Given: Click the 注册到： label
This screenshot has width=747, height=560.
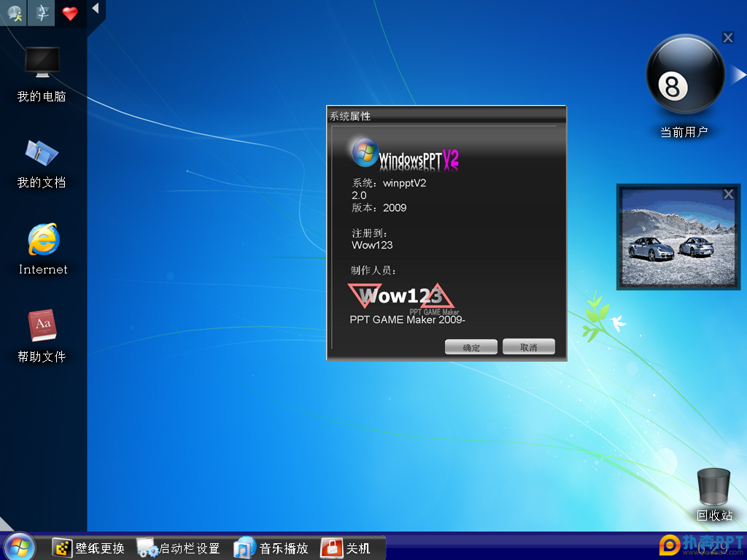Looking at the screenshot, I should point(370,233).
